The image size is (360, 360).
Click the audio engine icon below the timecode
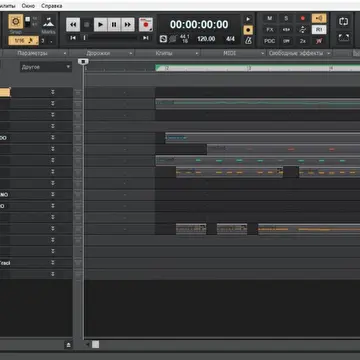point(163,39)
